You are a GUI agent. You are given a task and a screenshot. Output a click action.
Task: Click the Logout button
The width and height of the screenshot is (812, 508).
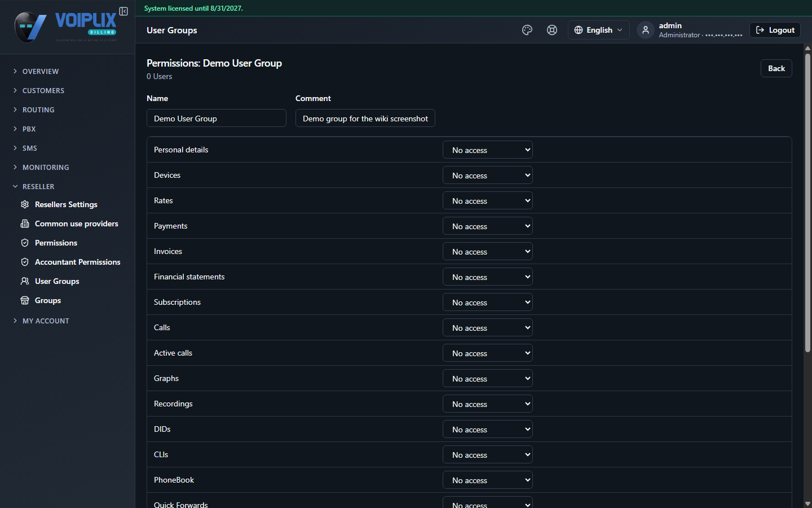point(775,30)
